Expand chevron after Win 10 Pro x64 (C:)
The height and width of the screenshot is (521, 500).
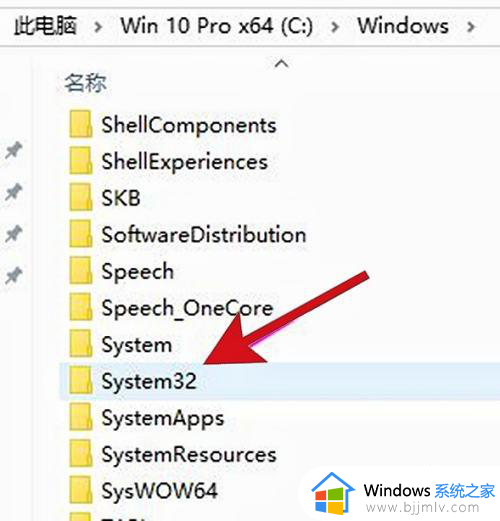coord(335,27)
